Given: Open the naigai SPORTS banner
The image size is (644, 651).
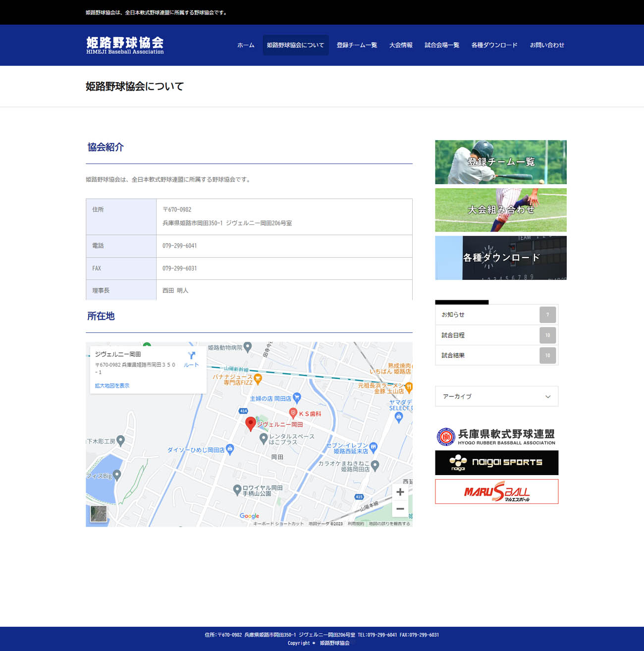Looking at the screenshot, I should click(497, 463).
